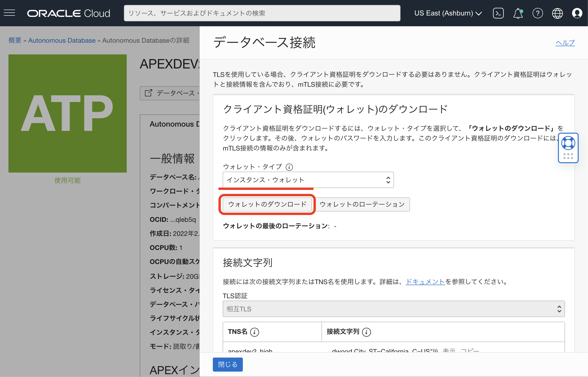The height and width of the screenshot is (377, 588).
Task: Go to Autonomous Database breadcrumb link
Action: 62,40
